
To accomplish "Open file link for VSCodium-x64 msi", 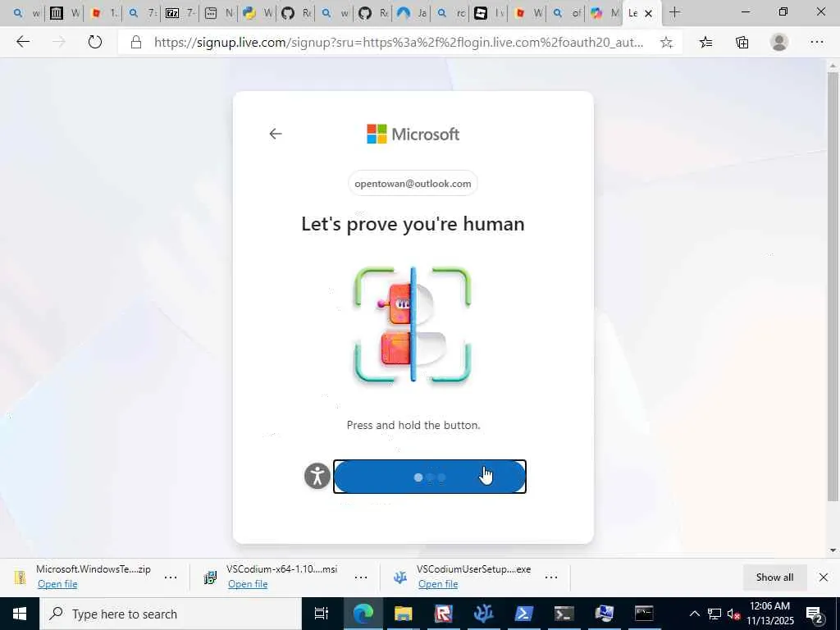I will (x=248, y=584).
